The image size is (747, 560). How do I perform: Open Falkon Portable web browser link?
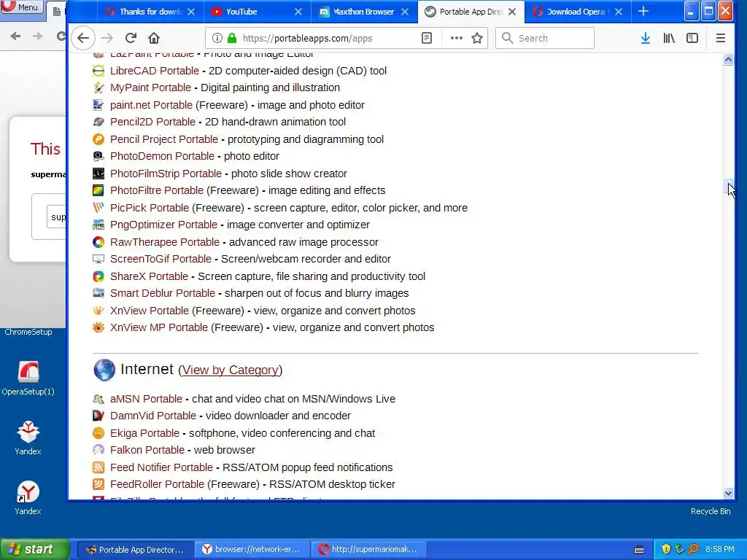point(147,450)
